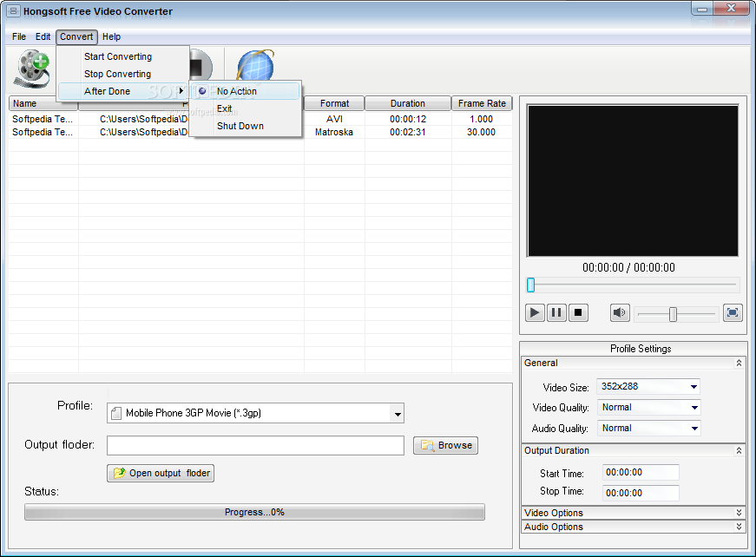
Task: Click Stop Converting menu entry
Action: (x=123, y=74)
